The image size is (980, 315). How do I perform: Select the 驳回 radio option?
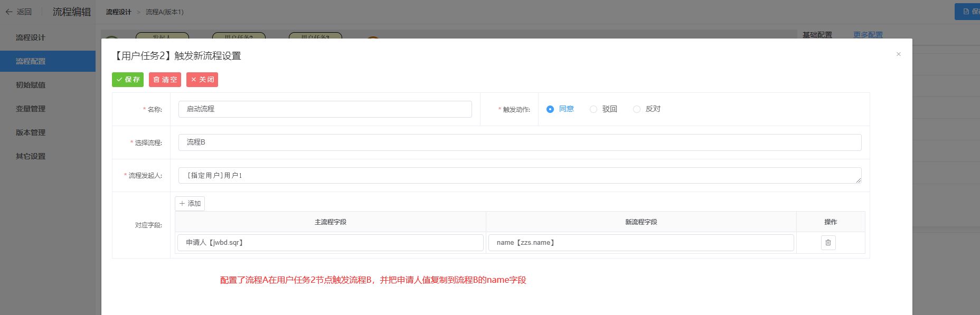coord(593,109)
